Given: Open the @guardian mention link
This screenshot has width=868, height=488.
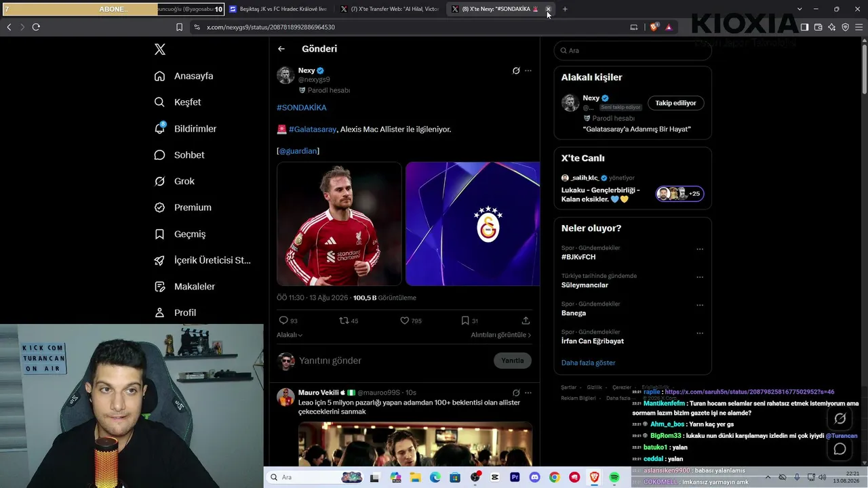Looking at the screenshot, I should coord(298,151).
